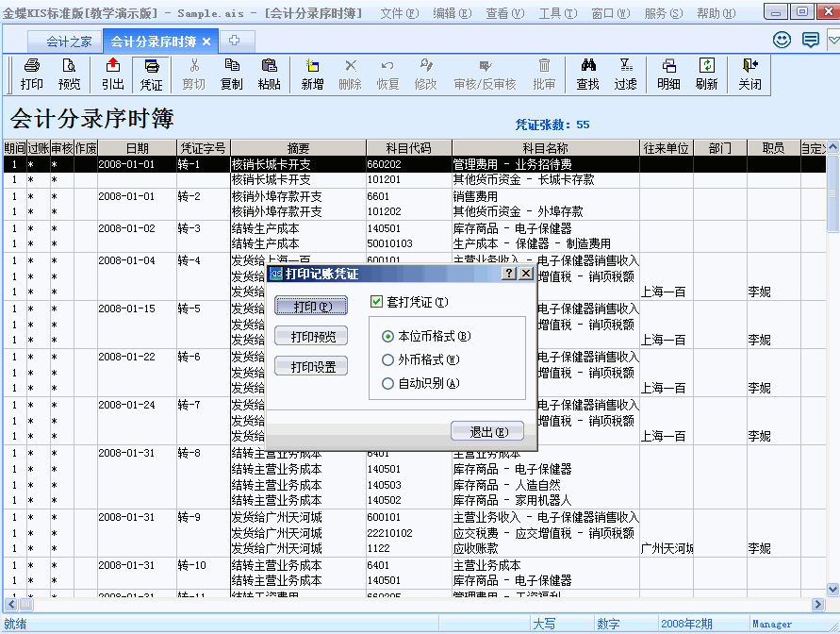Image resolution: width=840 pixels, height=634 pixels.
Task: Click the 修改 modify toolbar icon
Action: (x=426, y=75)
